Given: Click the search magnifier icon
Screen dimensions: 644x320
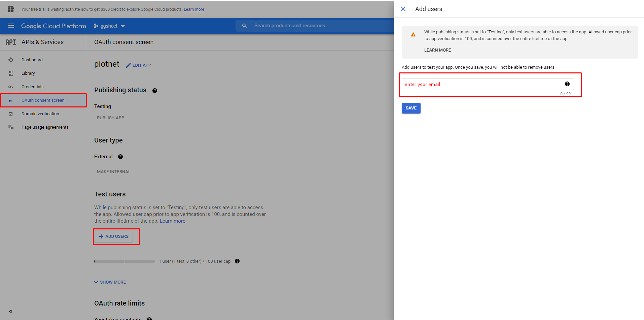Looking at the screenshot, I should pos(244,25).
